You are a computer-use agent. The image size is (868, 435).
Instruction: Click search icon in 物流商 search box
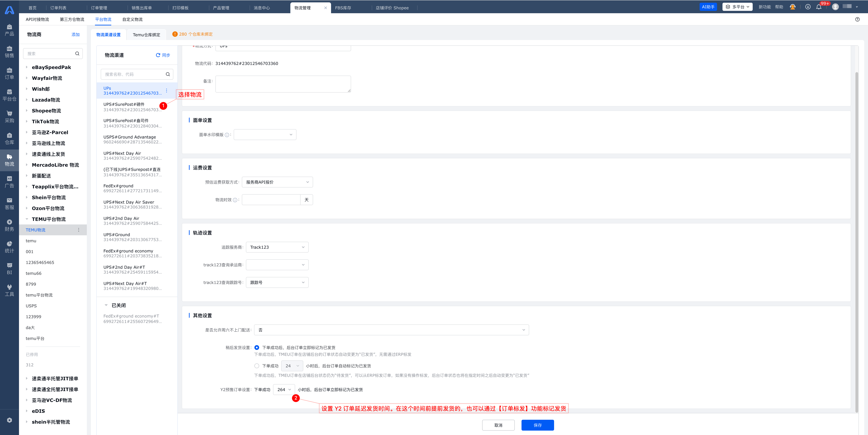(77, 54)
